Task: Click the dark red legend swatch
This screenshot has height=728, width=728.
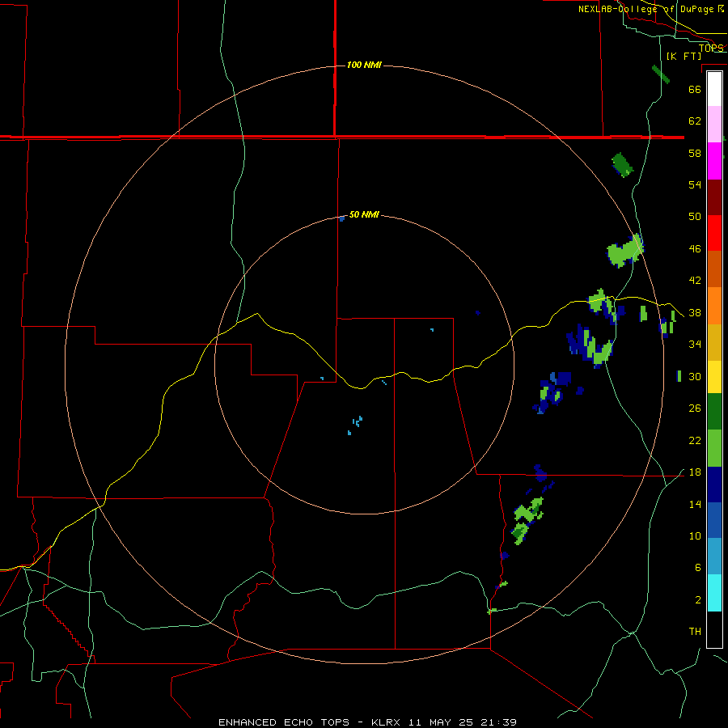Action: 714,197
